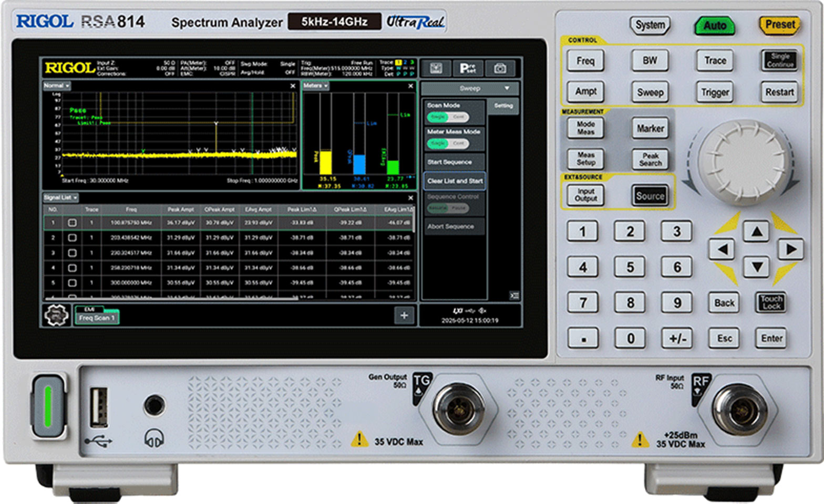Viewport: 824px width, 504px height.
Task: Hit the Input Output key
Action: pos(585,195)
